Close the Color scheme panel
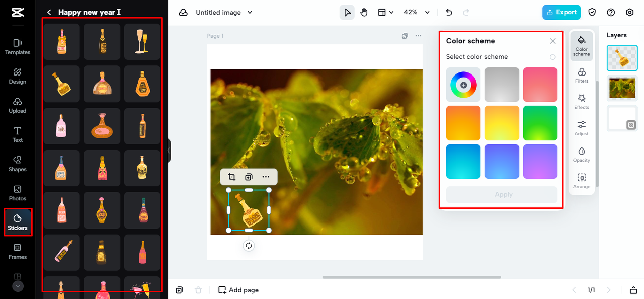644x299 pixels. coord(553,41)
